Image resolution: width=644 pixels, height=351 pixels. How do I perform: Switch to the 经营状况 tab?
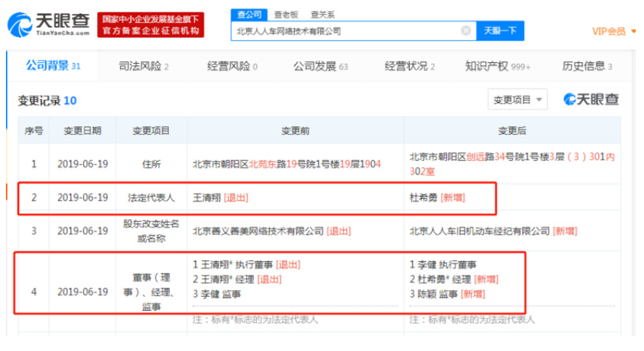[x=410, y=66]
